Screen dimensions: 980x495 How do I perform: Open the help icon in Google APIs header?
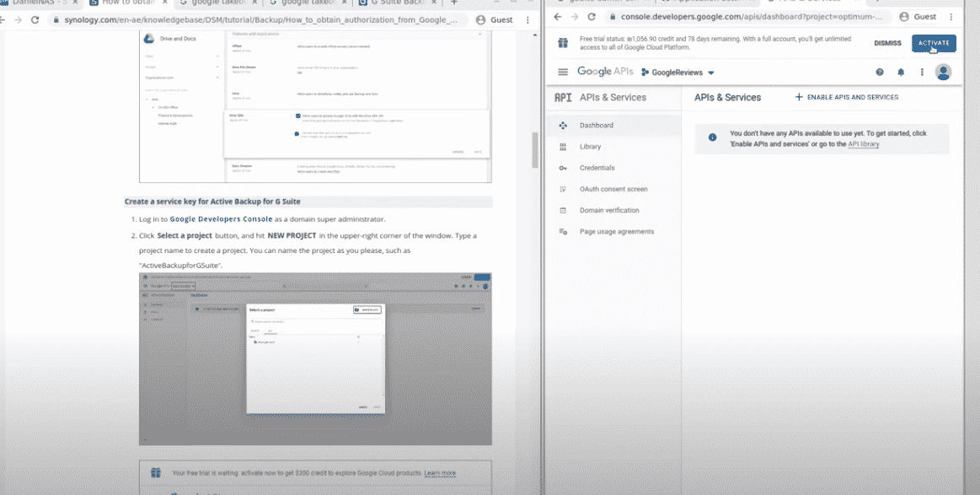pos(880,72)
